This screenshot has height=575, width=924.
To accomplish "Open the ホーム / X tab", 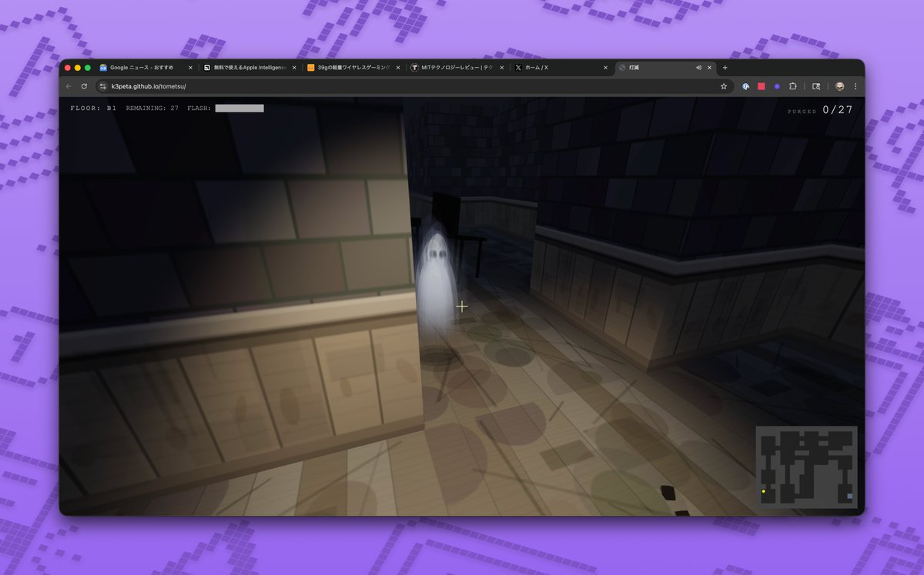I will pos(561,68).
